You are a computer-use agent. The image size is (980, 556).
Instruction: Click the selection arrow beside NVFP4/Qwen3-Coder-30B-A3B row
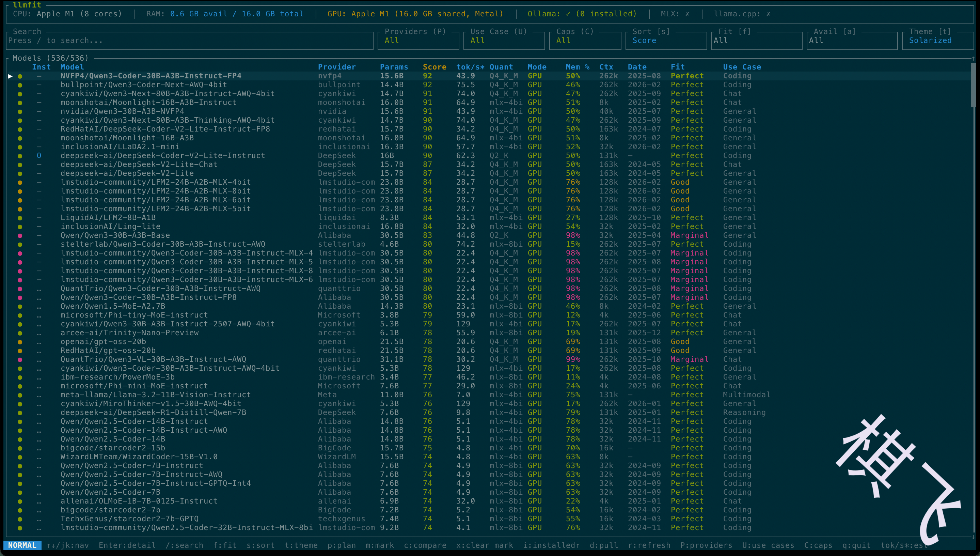[x=10, y=76]
